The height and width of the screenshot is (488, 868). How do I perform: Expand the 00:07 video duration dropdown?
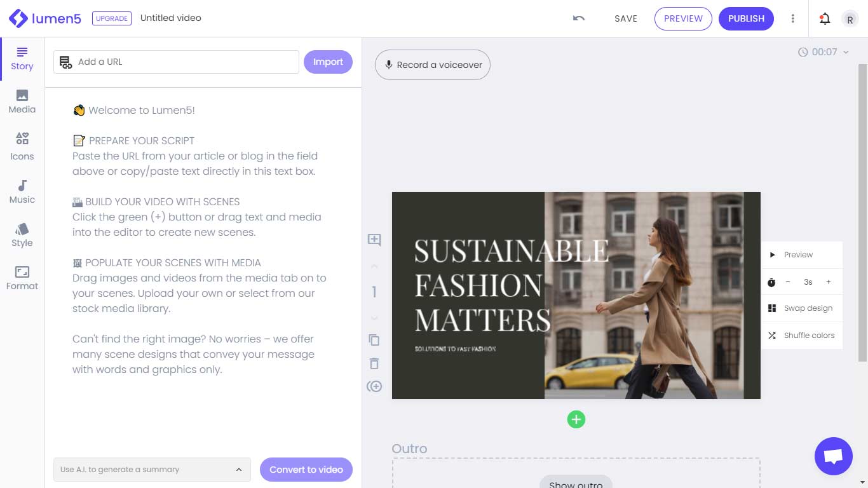coord(824,52)
